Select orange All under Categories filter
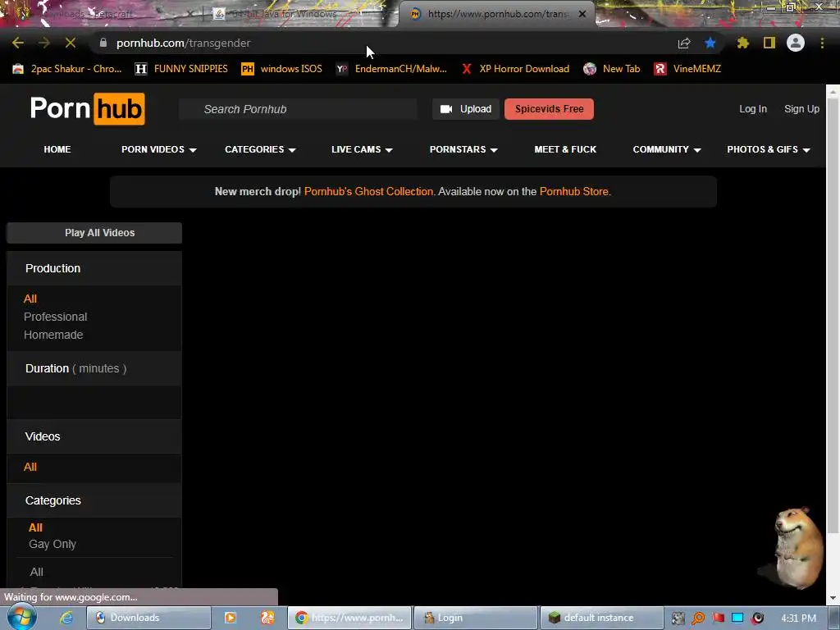This screenshot has height=630, width=840. tap(35, 527)
